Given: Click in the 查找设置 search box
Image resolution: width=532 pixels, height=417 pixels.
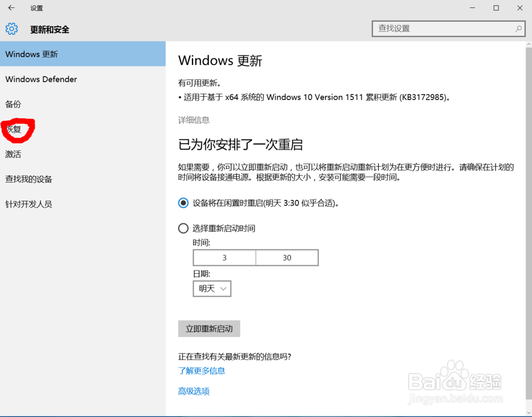Looking at the screenshot, I should point(448,29).
